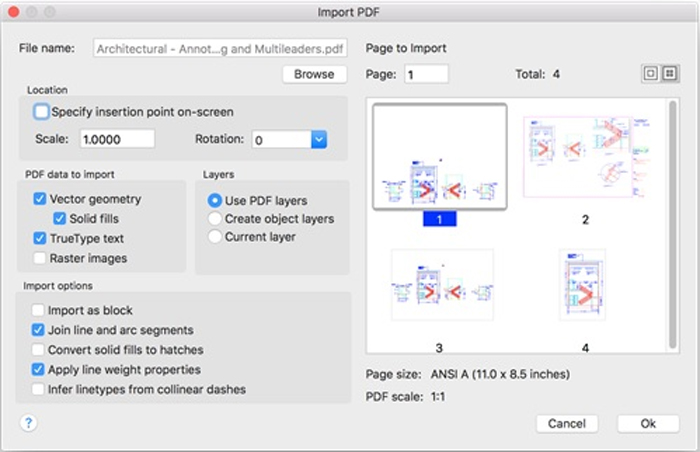Switch to thumbnail grid view icon
Viewport: 700px width, 452px height.
click(669, 74)
